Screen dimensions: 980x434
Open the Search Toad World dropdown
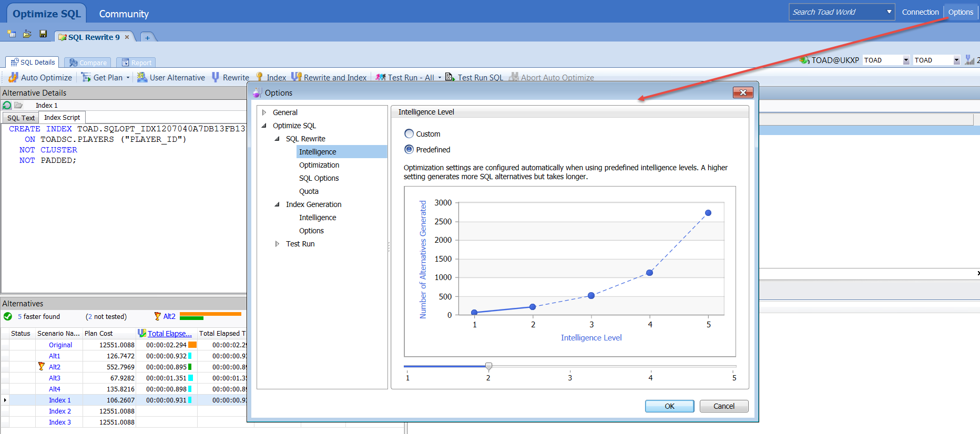tap(889, 12)
